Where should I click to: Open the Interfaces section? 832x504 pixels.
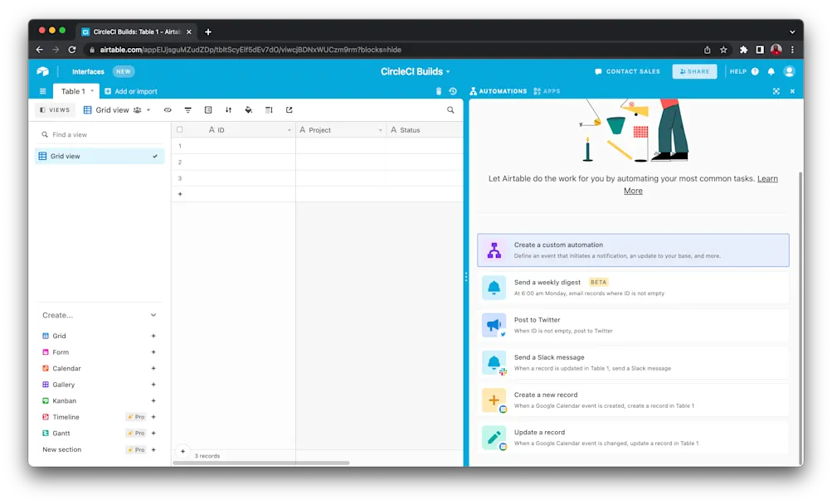point(87,71)
